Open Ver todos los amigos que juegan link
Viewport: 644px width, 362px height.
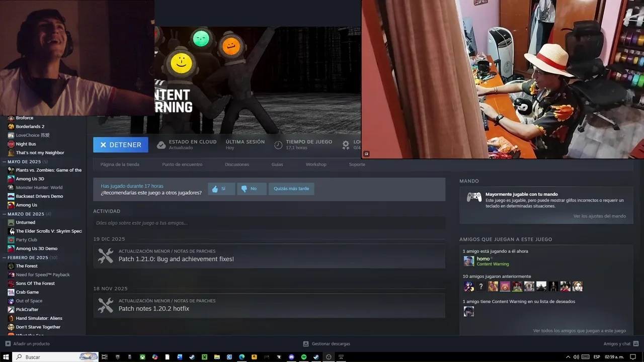(x=580, y=331)
